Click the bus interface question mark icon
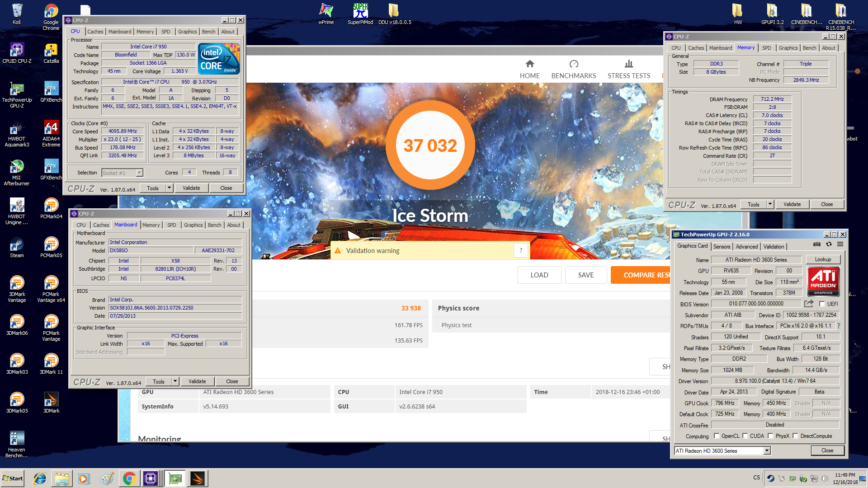868x488 pixels. pos(839,326)
